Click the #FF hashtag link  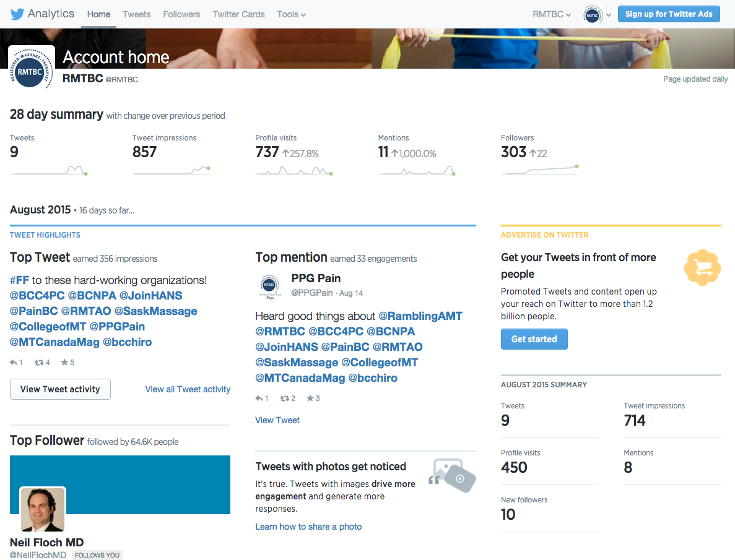pyautogui.click(x=19, y=280)
